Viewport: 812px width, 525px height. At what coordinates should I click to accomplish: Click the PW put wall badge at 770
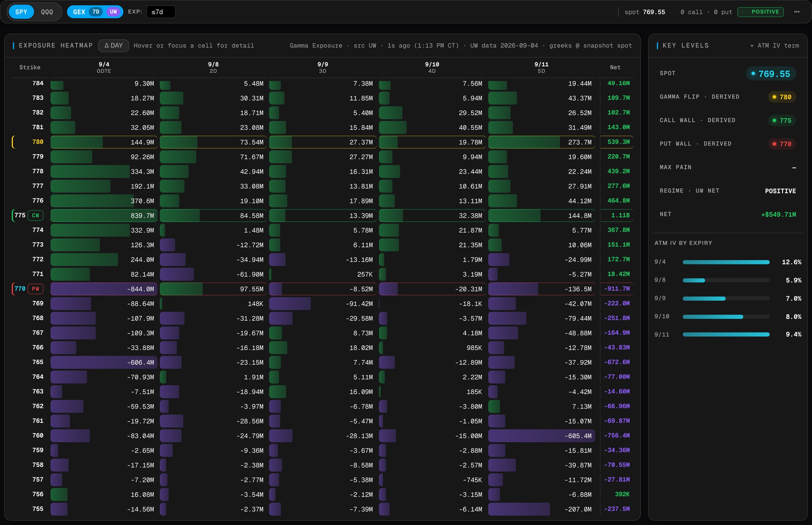click(36, 289)
